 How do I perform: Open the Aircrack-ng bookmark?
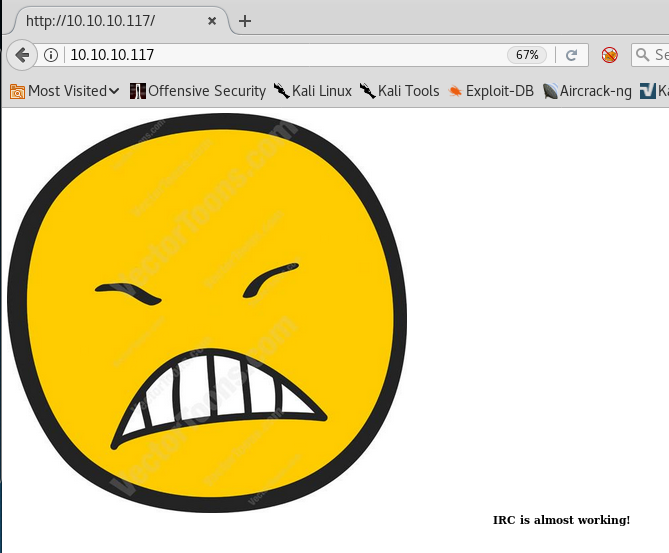tap(588, 91)
